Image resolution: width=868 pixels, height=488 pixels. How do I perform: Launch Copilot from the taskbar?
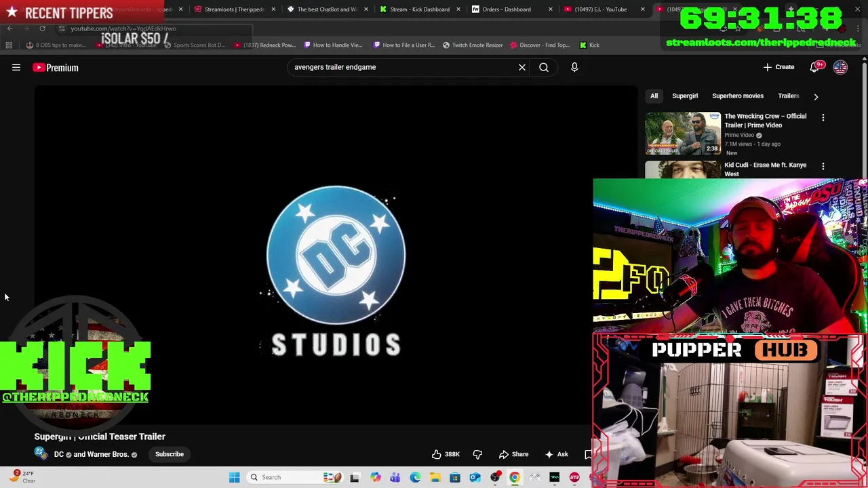click(x=375, y=477)
